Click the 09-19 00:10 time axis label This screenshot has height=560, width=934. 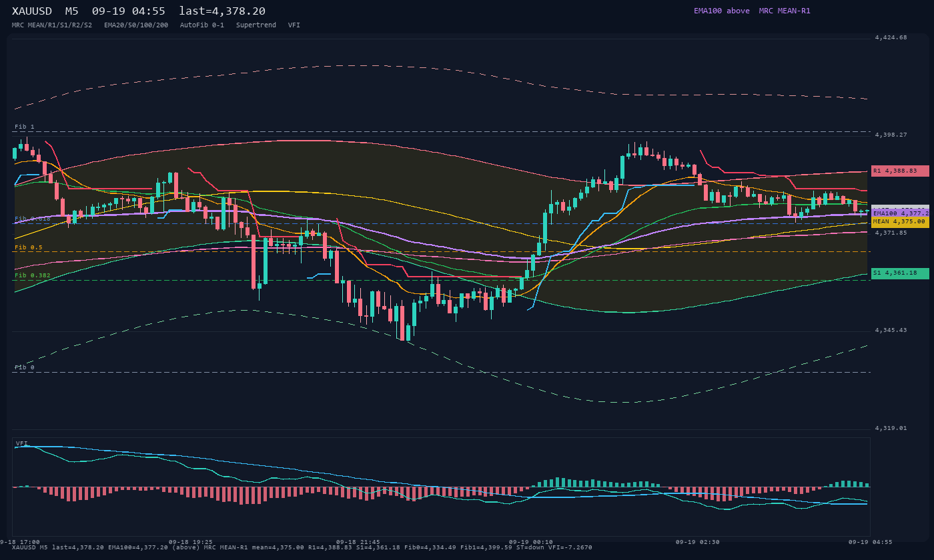click(x=531, y=542)
